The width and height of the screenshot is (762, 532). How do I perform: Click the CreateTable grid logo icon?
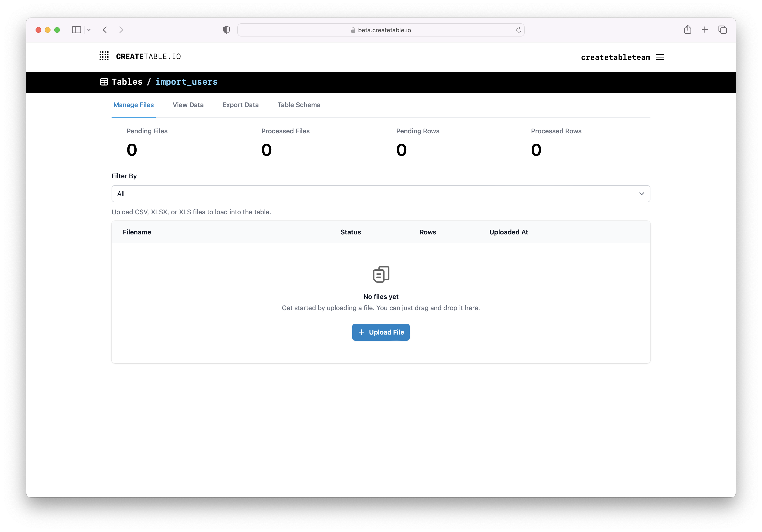coord(104,56)
